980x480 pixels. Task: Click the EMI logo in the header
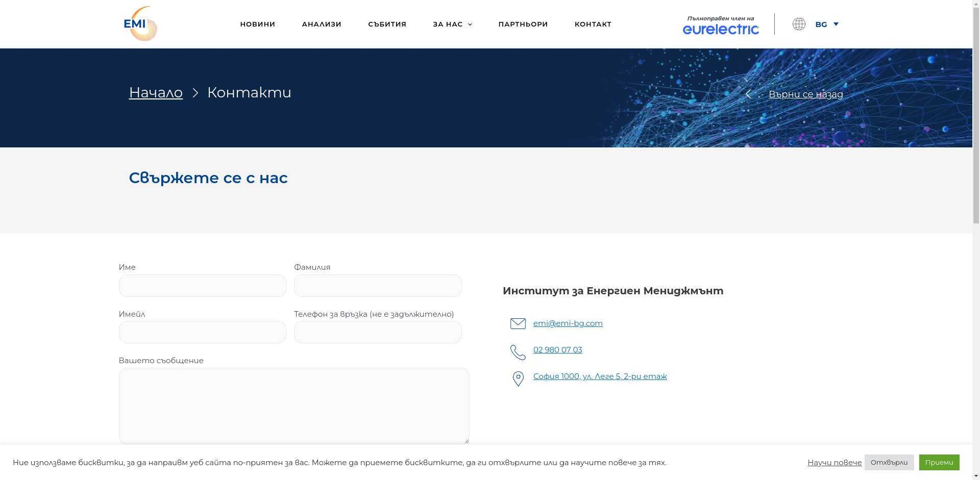[x=140, y=23]
